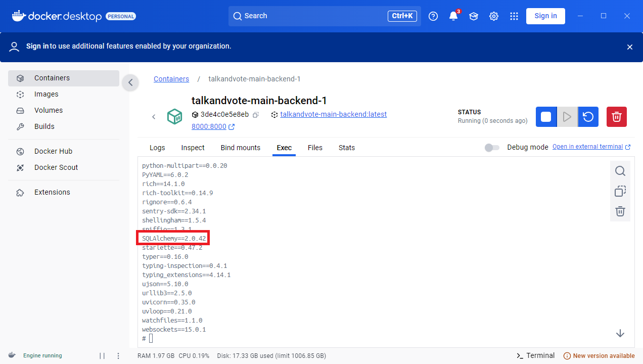Open the Bind mounts tab

241,148
